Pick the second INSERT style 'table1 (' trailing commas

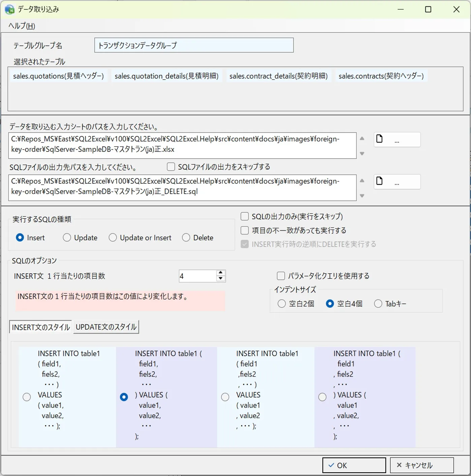tap(124, 397)
